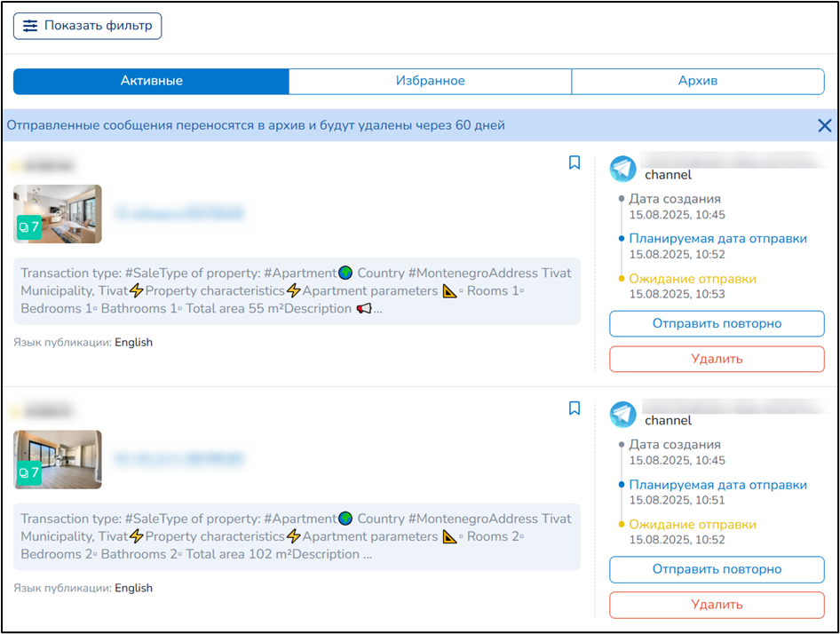Click Telegram icon of second listing
840x634 pixels.
coord(623,415)
